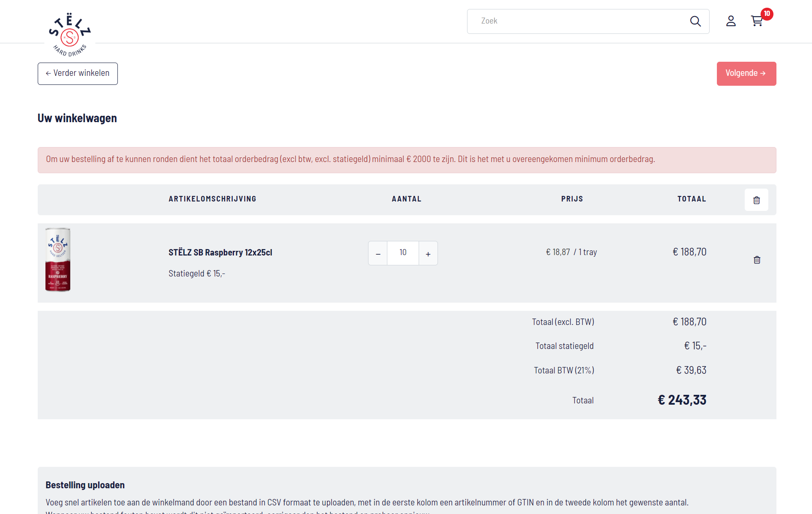Open the shopping cart icon
Viewport: 812px width, 514px height.
click(x=757, y=21)
